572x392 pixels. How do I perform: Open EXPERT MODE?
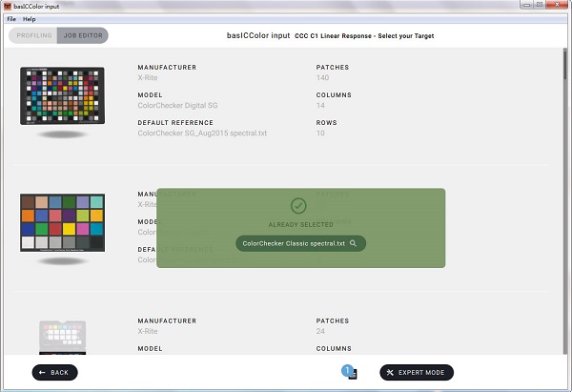coord(417,372)
